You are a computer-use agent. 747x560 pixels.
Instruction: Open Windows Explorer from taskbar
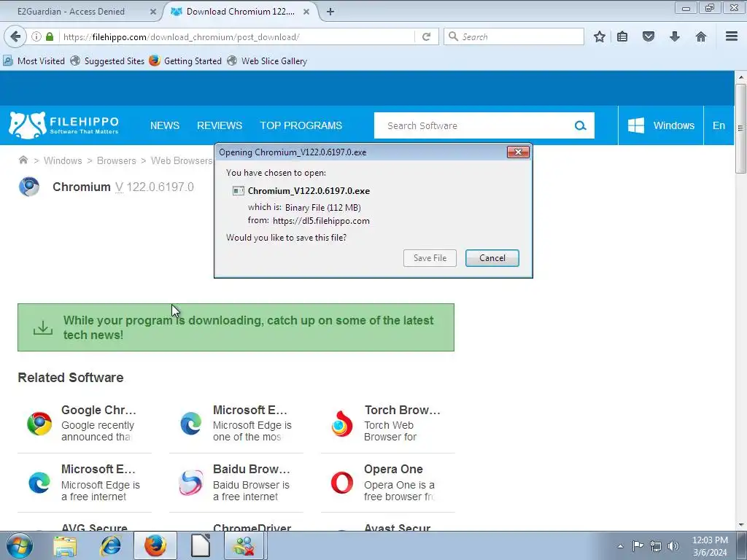click(x=65, y=545)
